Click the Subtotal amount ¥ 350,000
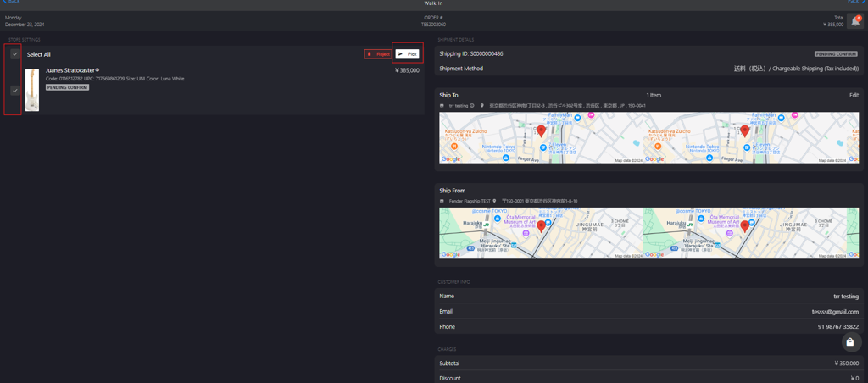868x383 pixels. (847, 363)
